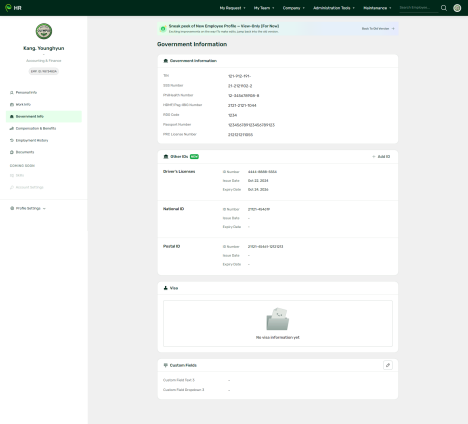
Task: Click the Driver's License expiry date value
Action: point(258,190)
